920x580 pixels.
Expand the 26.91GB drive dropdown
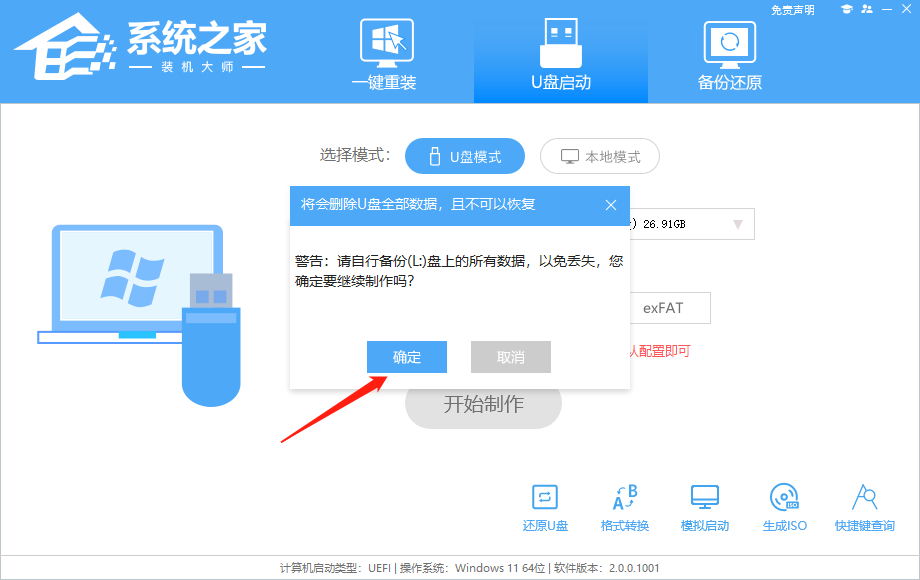(x=700, y=223)
